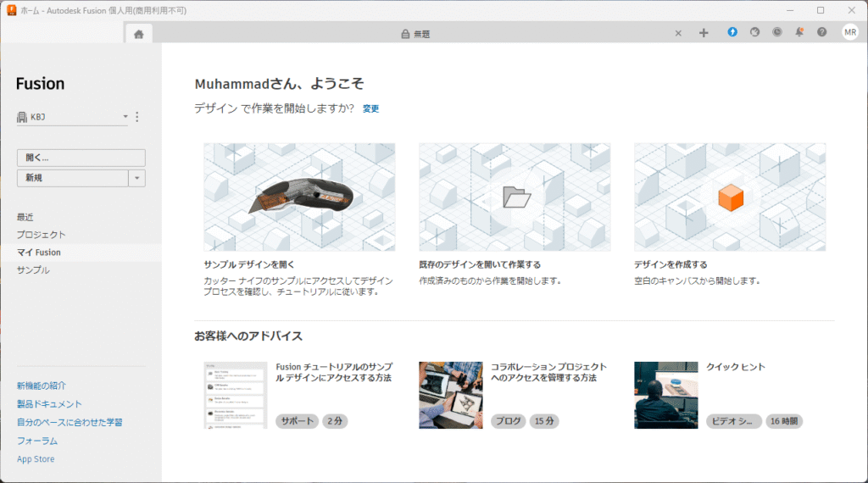Add a new design tab with plus icon

click(704, 33)
